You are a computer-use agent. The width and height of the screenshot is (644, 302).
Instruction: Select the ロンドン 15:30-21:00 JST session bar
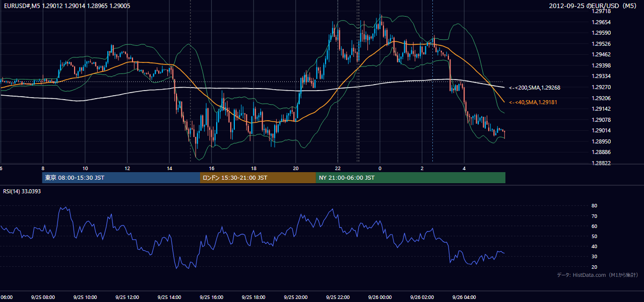point(258,178)
